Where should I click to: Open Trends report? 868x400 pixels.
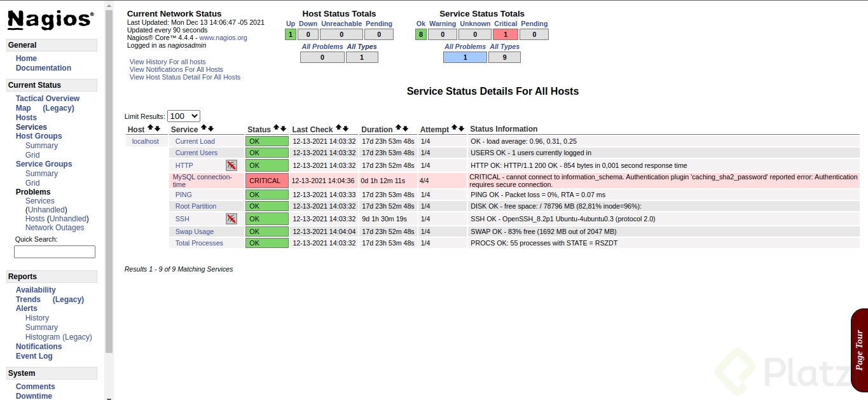click(x=28, y=300)
